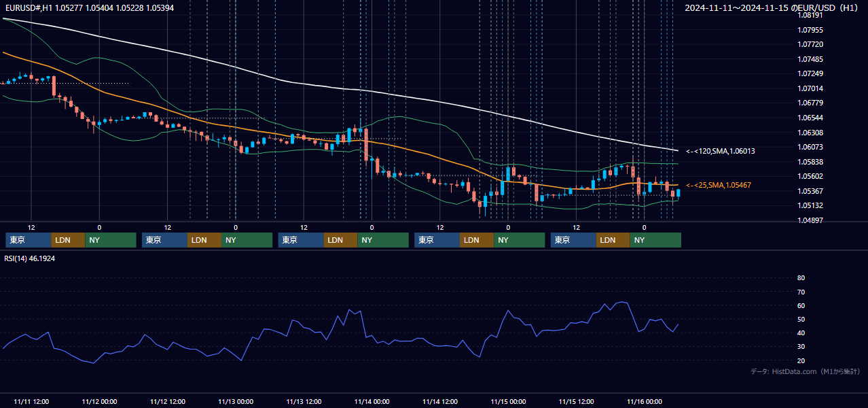The image size is (868, 408).
Task: Click RSI scale value 50
Action: click(801, 319)
